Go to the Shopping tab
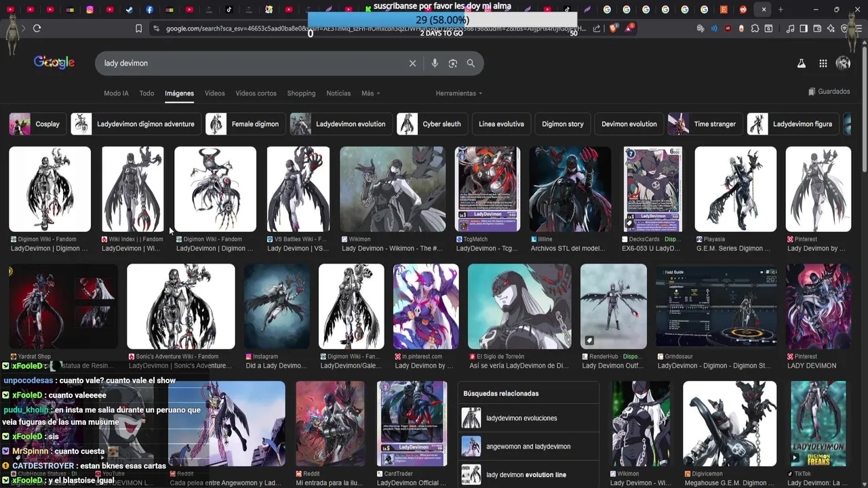 coord(301,94)
